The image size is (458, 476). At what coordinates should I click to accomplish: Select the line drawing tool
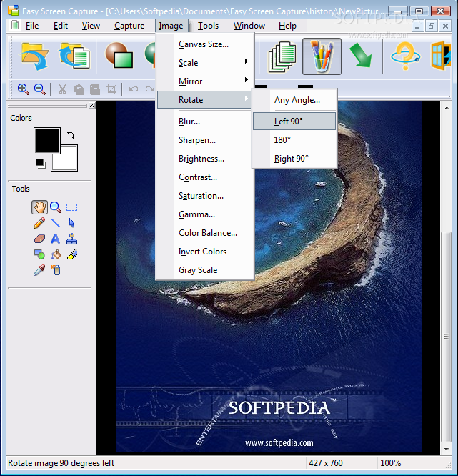56,223
